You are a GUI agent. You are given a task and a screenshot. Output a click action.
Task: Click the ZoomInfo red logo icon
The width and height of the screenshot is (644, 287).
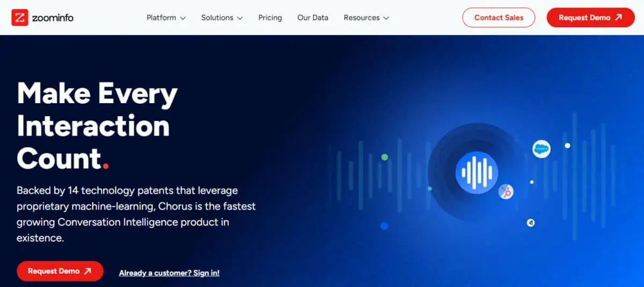(x=19, y=18)
